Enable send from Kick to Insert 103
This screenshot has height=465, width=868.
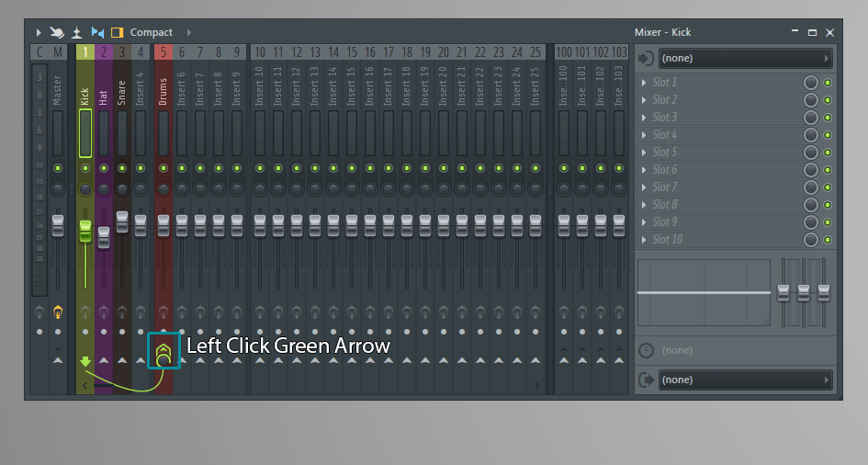pos(619,360)
